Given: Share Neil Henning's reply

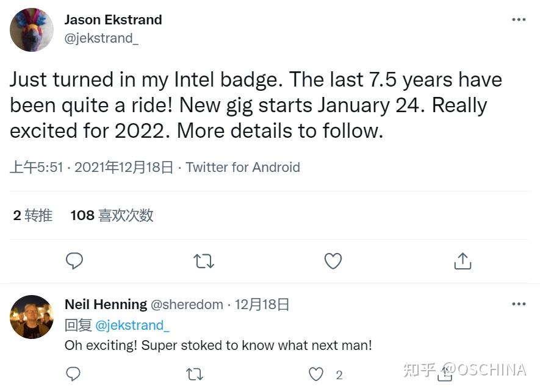Looking at the screenshot, I should pyautogui.click(x=444, y=374).
